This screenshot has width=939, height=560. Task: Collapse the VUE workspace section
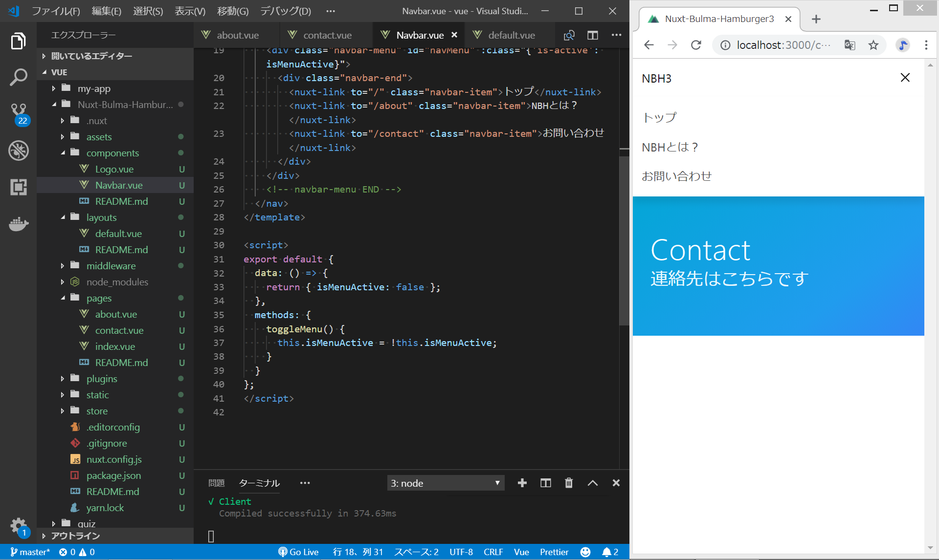click(115, 72)
